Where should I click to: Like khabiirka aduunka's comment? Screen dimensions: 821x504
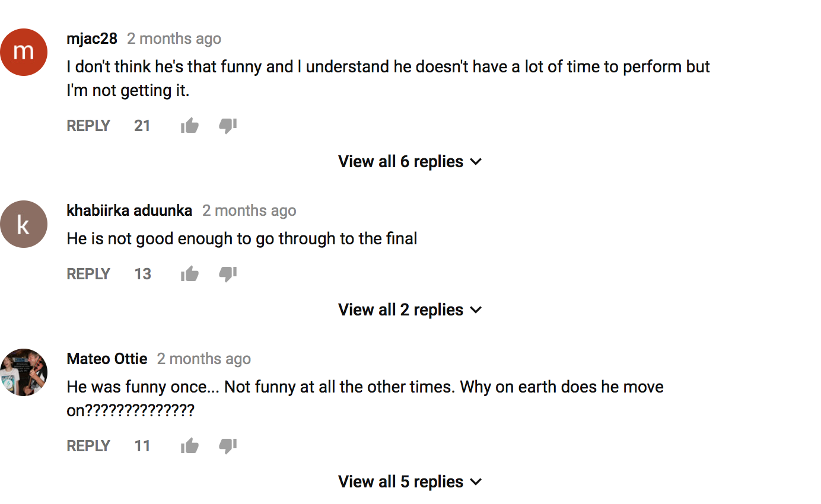pyautogui.click(x=190, y=274)
